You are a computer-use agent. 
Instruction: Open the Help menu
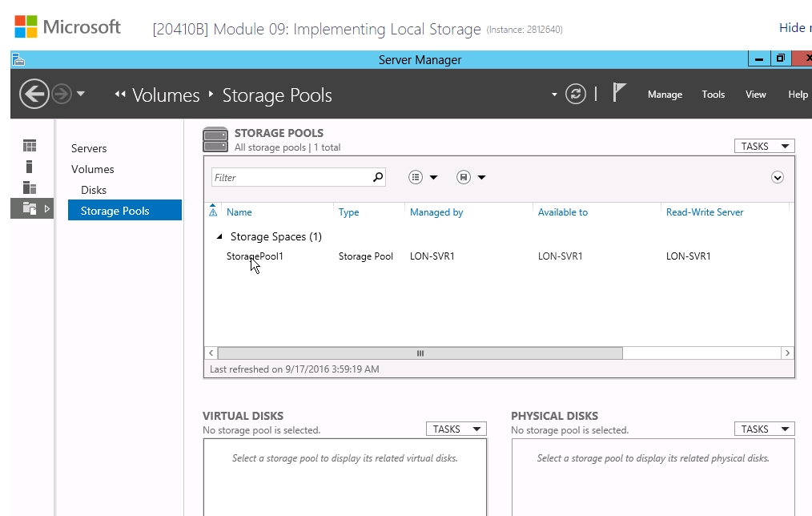point(798,95)
